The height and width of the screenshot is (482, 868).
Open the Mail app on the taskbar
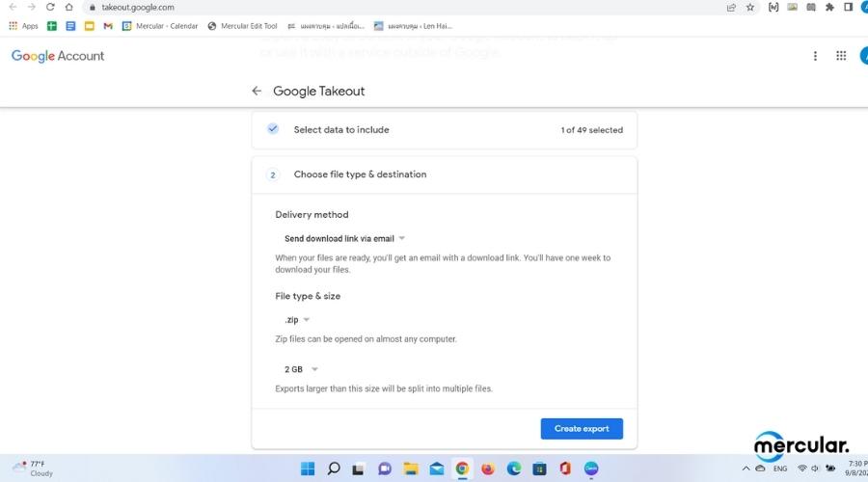click(x=437, y=469)
